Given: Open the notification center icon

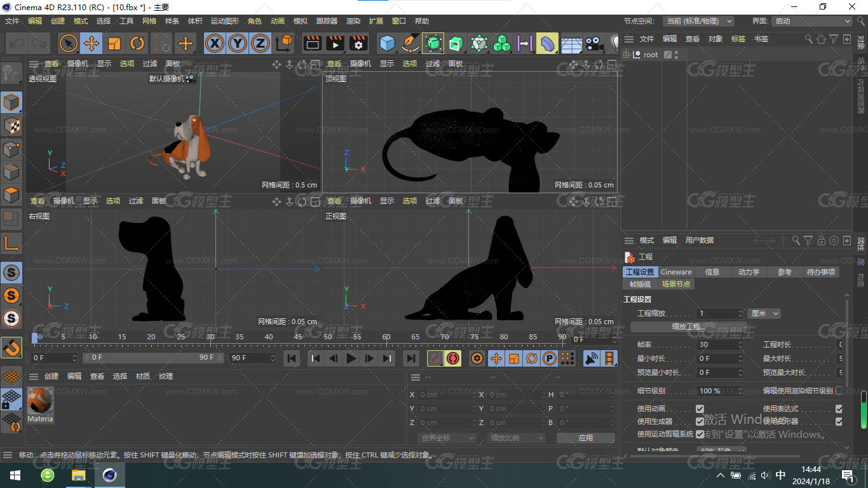Looking at the screenshot, I should pos(847,475).
